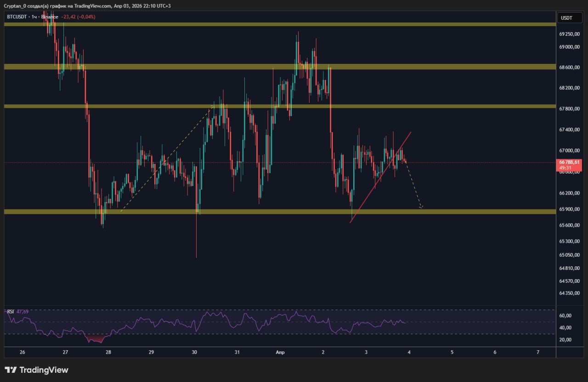
Task: Click the dashed downward forecast arrow
Action: point(413,187)
